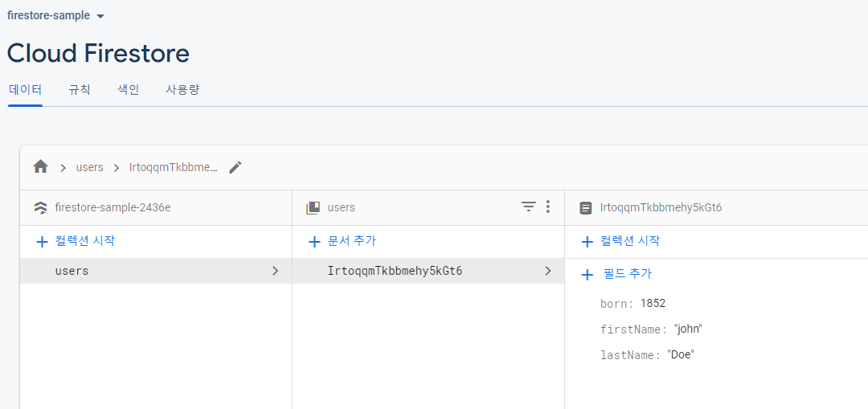Click the Firestore database icon beside firestore-sample-2436e
Image resolution: width=868 pixels, height=409 pixels.
click(x=40, y=208)
